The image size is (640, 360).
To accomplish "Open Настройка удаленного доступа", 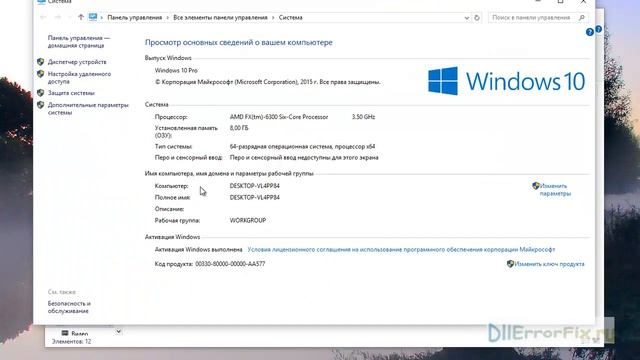I will 79,78.
